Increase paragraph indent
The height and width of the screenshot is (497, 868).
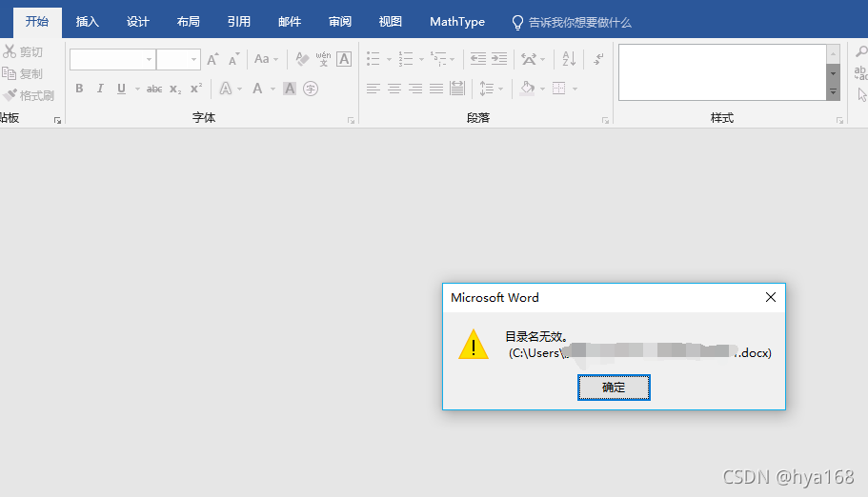click(498, 59)
